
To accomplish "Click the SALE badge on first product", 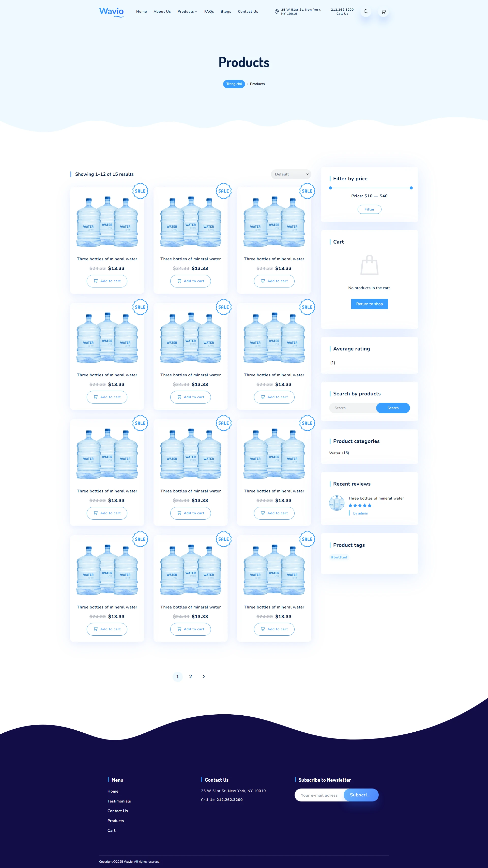I will [x=140, y=191].
